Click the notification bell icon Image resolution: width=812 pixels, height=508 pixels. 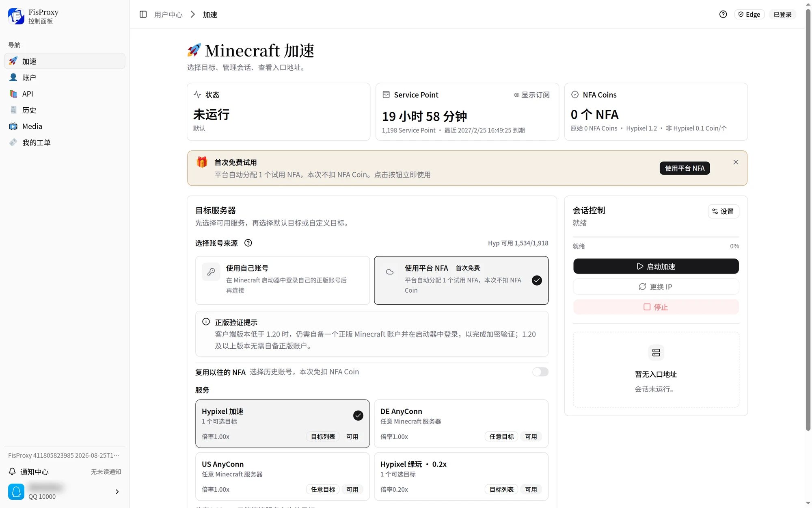[12, 471]
